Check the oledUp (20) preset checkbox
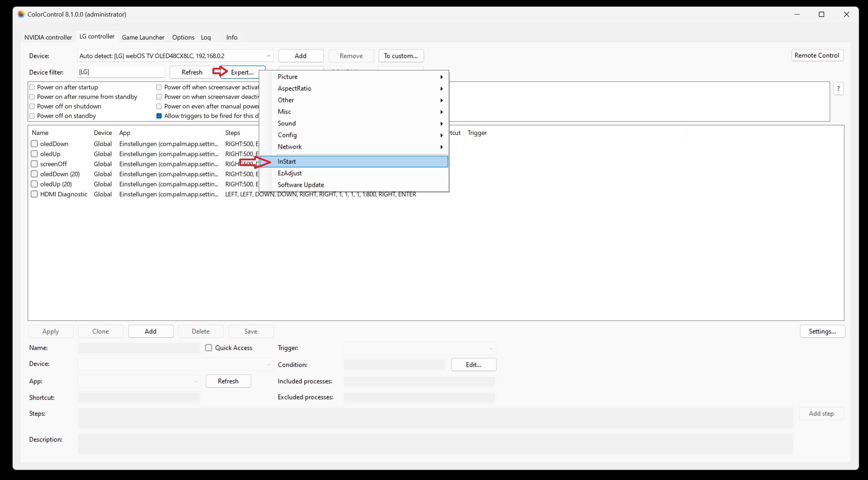This screenshot has width=868, height=480. tap(34, 184)
